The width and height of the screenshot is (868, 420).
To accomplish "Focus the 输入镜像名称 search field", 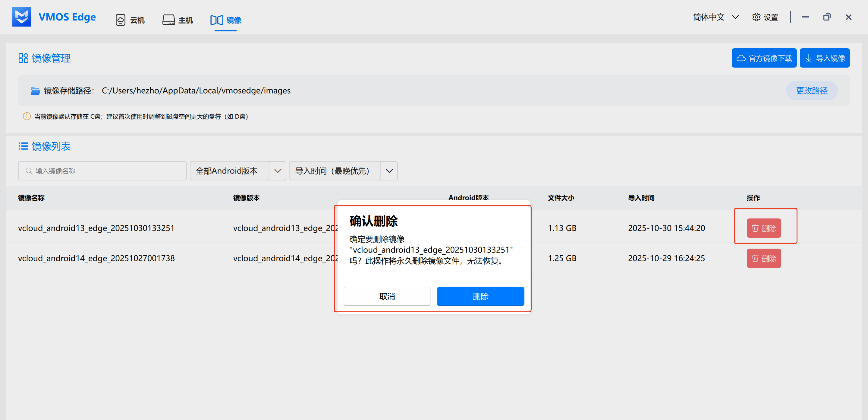I will (102, 171).
